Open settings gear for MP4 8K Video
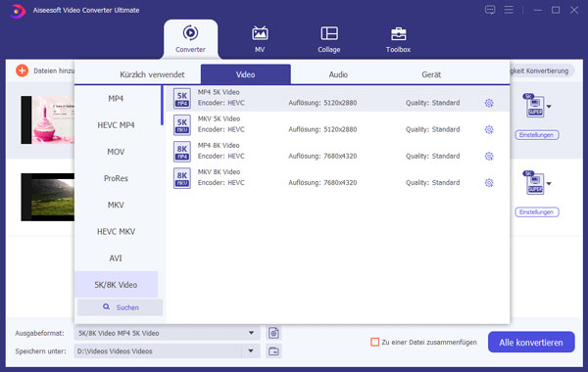 (x=489, y=157)
